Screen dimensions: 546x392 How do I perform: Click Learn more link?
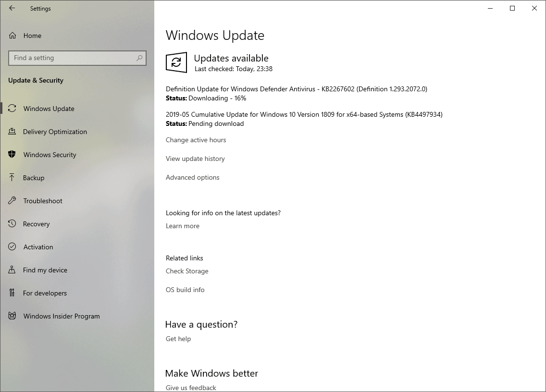tap(183, 226)
